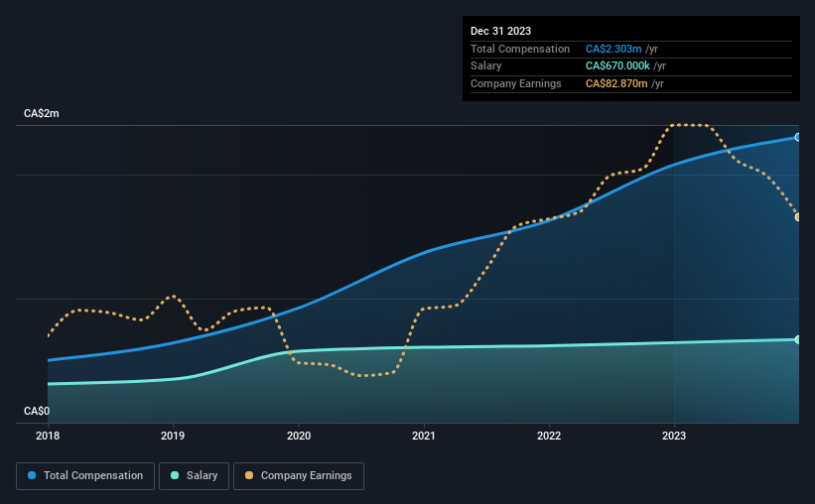Click the orange Company Earnings endpoint marker
This screenshot has width=815, height=504.
click(798, 217)
